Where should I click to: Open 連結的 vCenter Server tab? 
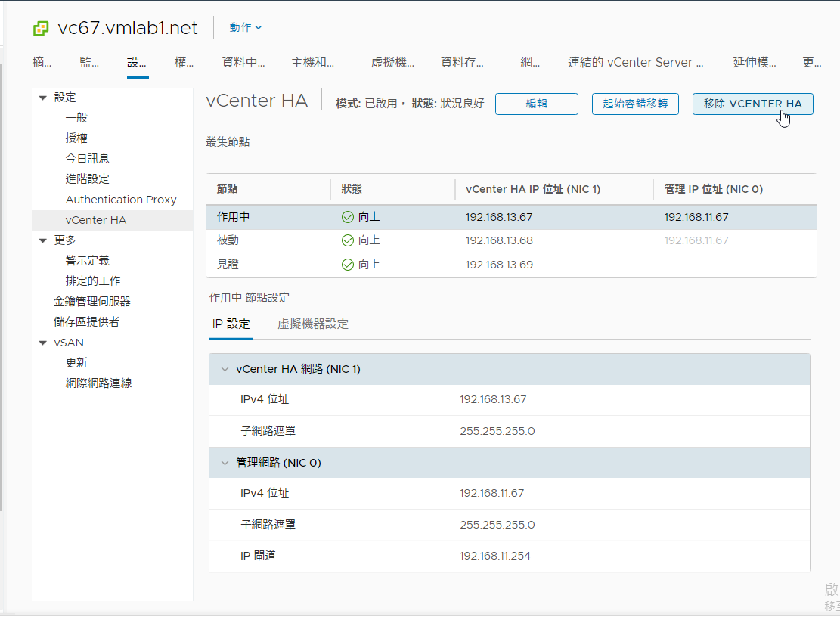click(x=635, y=63)
